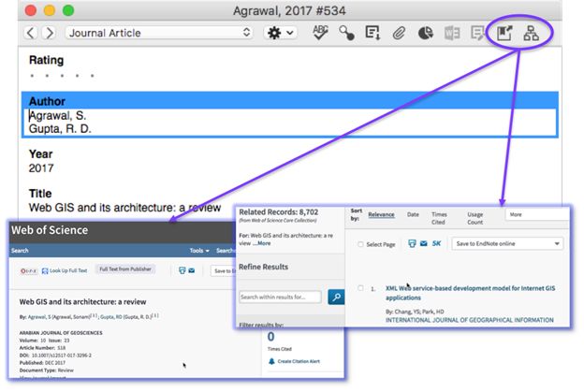Click the 5K add-to-list icon
584x392 pixels.
(436, 243)
